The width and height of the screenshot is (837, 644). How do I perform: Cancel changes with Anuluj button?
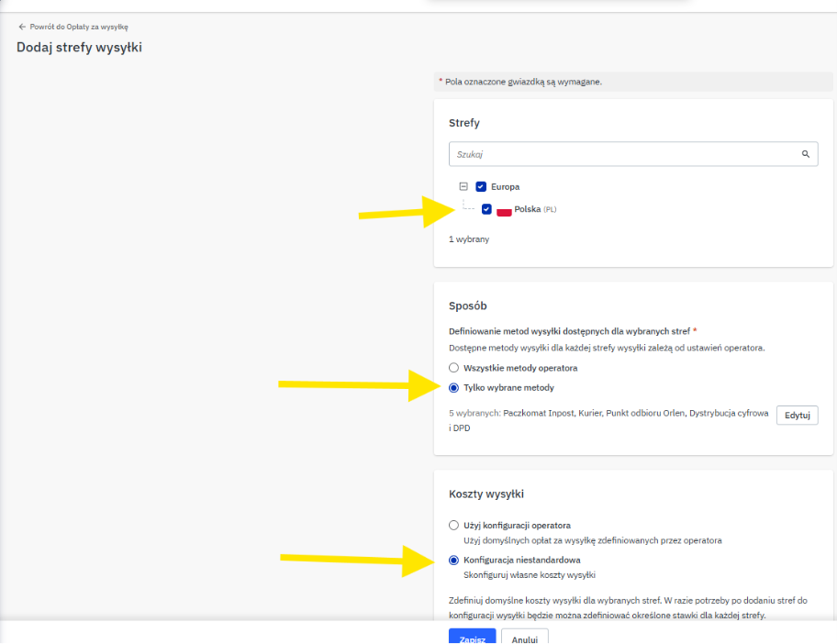click(x=525, y=637)
